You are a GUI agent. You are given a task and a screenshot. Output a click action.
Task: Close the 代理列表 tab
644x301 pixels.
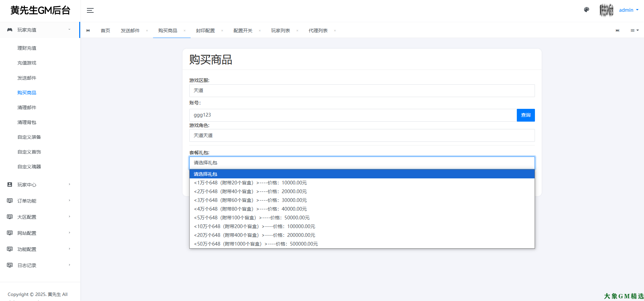pyautogui.click(x=335, y=31)
